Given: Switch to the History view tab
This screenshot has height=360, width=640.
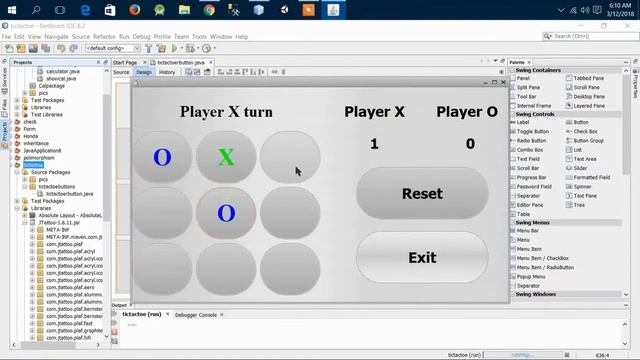Looking at the screenshot, I should (x=167, y=72).
